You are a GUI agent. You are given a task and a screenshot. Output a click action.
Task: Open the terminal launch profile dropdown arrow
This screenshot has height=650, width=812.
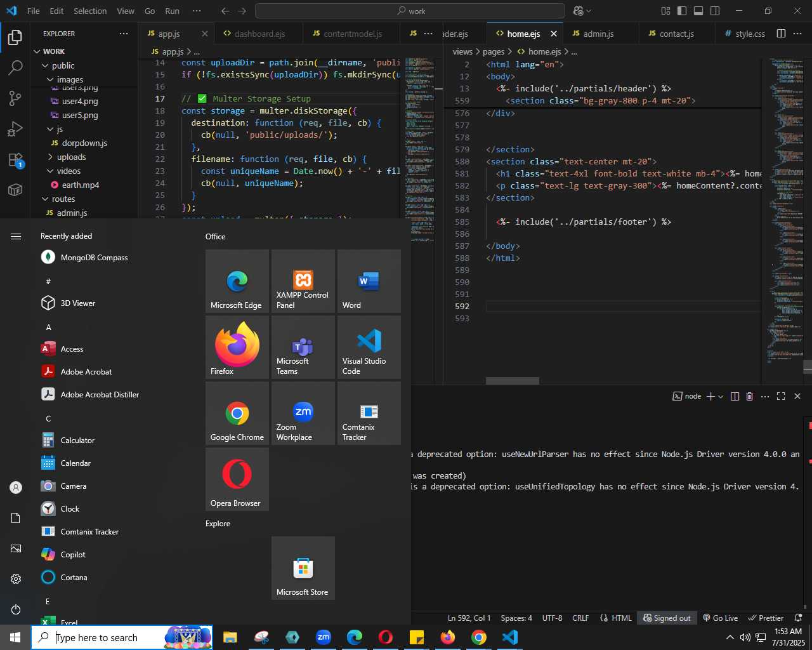[721, 397]
